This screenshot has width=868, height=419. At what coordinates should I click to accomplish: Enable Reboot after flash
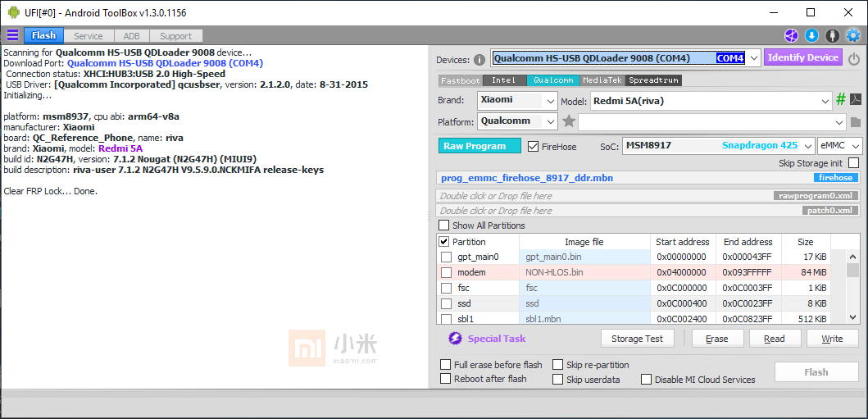click(445, 379)
